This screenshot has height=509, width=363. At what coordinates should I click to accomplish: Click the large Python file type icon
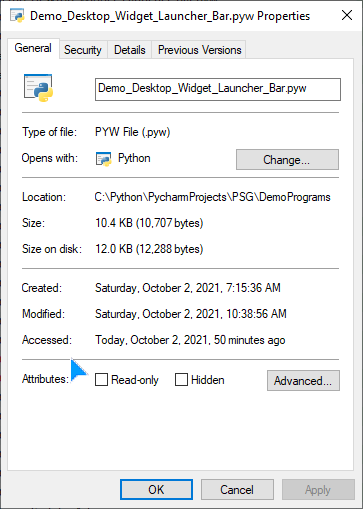38,88
